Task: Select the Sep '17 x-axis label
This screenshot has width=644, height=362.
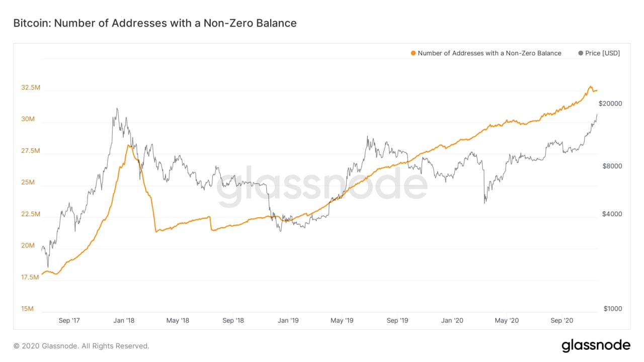Action: tap(69, 320)
